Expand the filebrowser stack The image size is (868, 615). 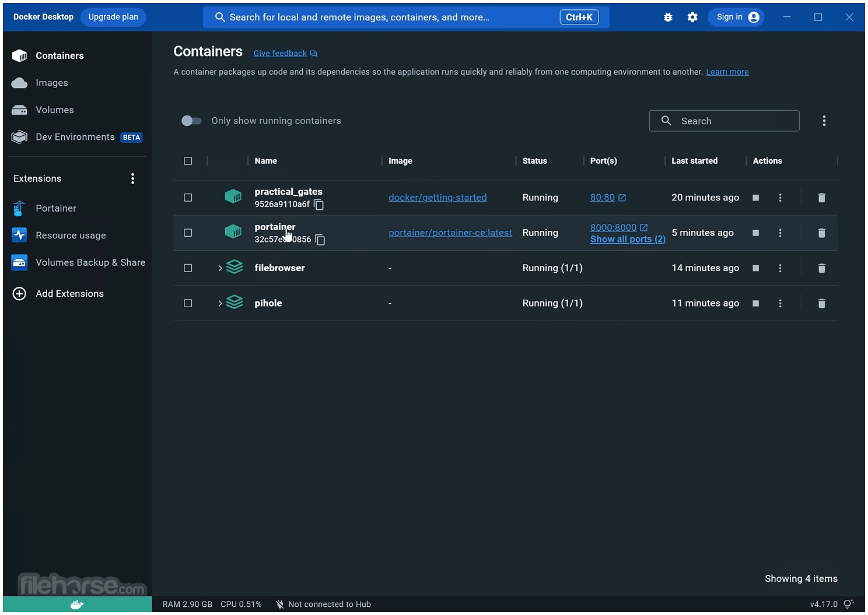click(220, 268)
